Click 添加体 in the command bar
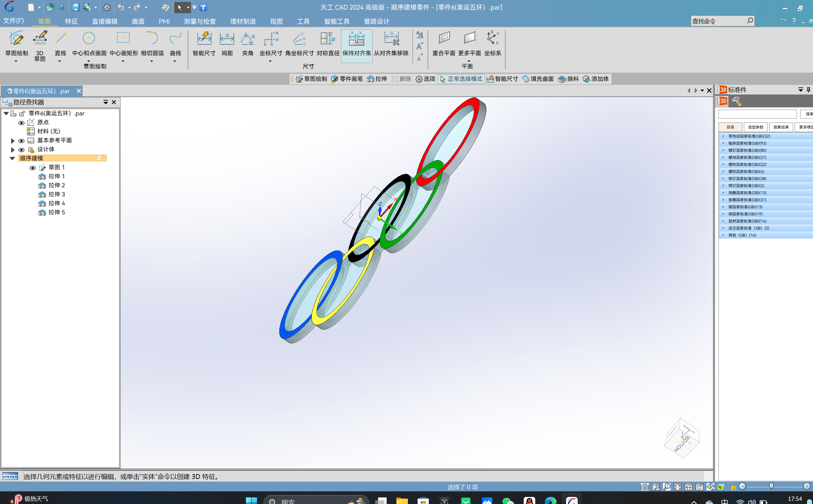 [596, 79]
